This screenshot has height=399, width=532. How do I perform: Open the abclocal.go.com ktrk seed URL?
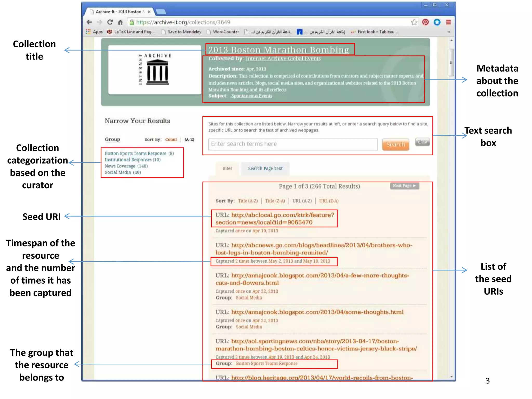275,219
